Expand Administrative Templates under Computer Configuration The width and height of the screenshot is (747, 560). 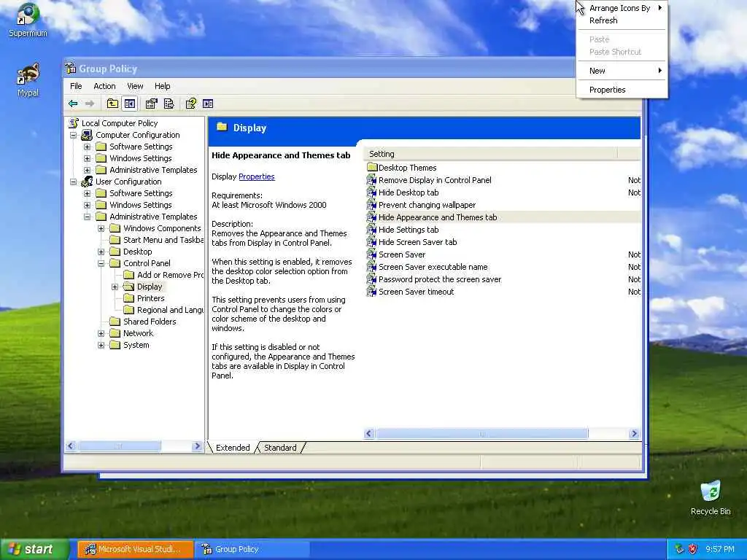coord(88,170)
